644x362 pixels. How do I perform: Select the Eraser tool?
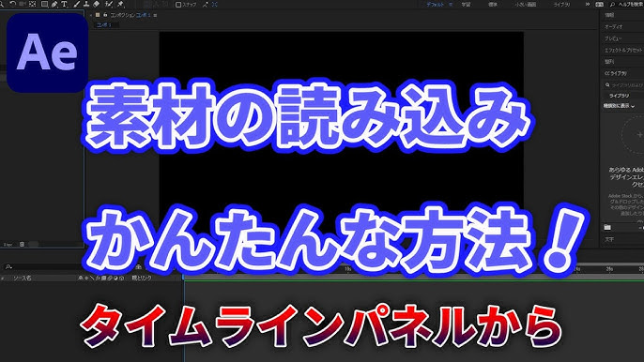coord(96,4)
